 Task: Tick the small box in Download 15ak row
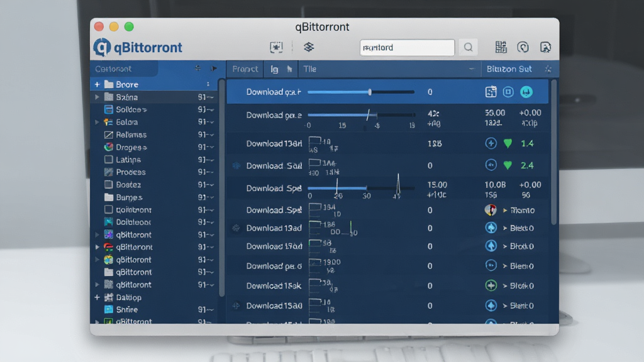(314, 282)
